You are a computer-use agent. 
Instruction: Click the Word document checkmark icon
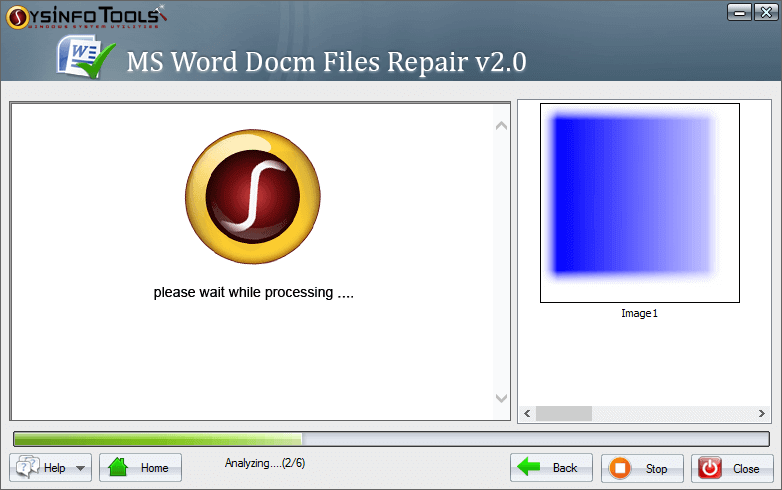86,57
